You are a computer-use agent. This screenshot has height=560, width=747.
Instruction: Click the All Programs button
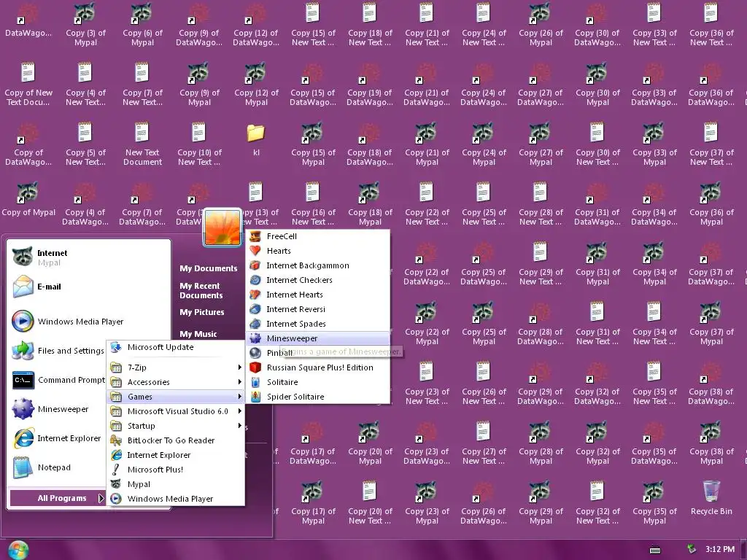tap(58, 498)
